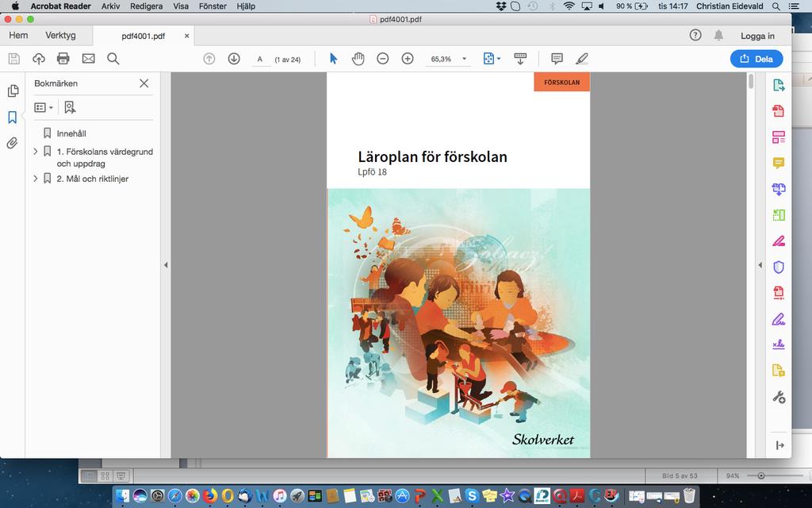
Task: Open the Hem tab
Action: 19,35
